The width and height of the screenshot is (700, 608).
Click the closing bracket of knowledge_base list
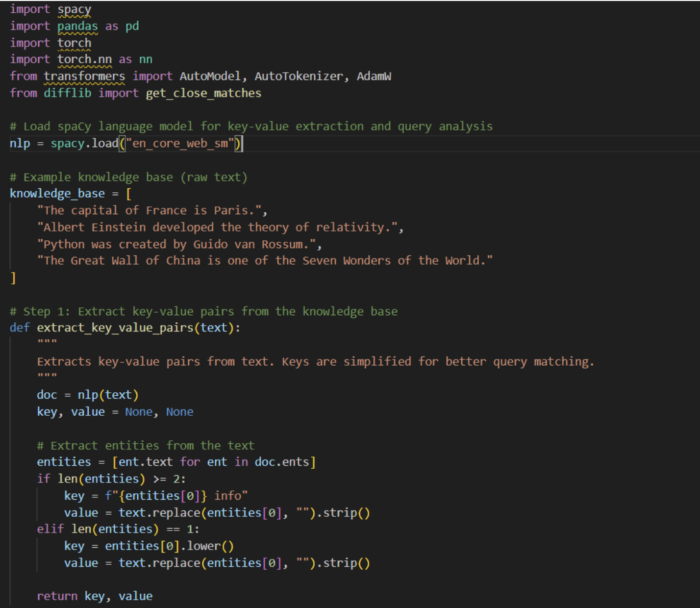(13, 278)
